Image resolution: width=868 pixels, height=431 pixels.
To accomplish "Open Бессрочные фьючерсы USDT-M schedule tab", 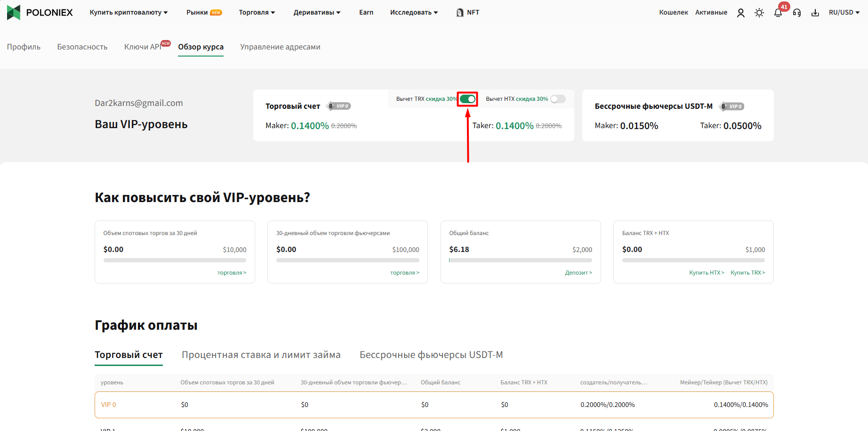I will (431, 355).
